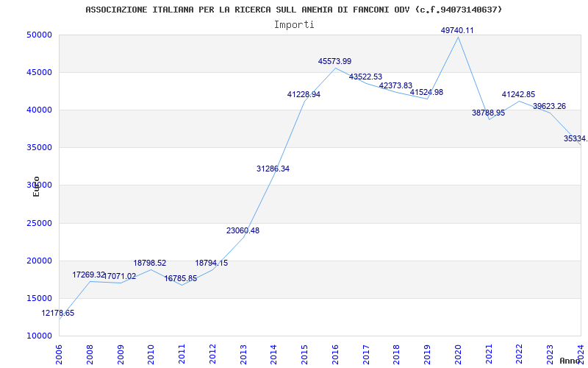Click the rotated 'Euro' y-axis title
588x368 pixels.
point(36,187)
